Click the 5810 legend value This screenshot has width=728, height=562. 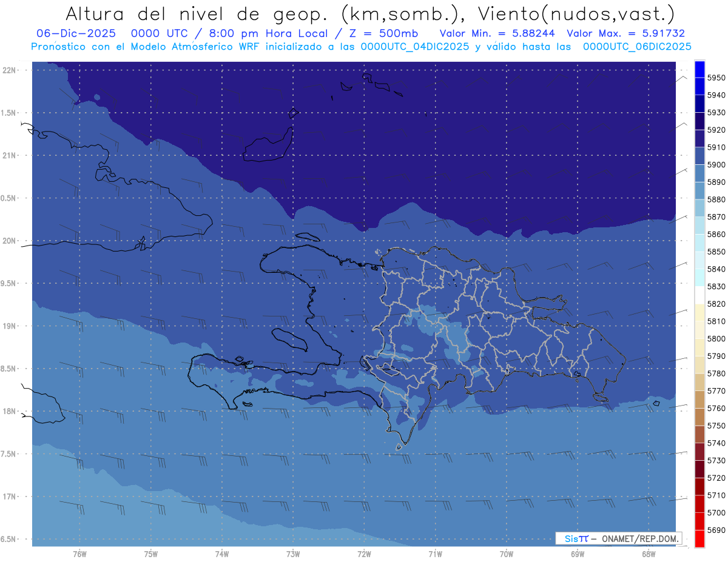pos(716,321)
